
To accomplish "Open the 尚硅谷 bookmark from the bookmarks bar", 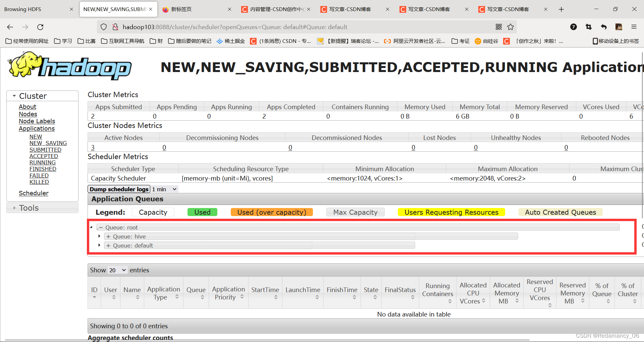I will pos(486,41).
